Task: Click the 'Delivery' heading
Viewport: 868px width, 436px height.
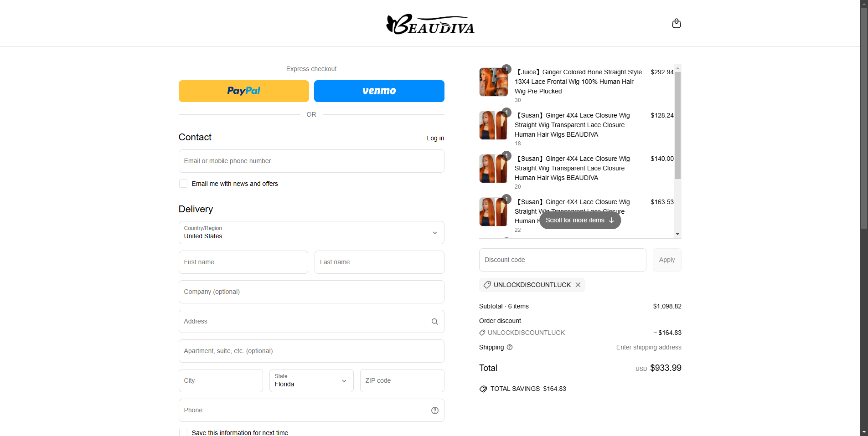Action: [x=196, y=209]
